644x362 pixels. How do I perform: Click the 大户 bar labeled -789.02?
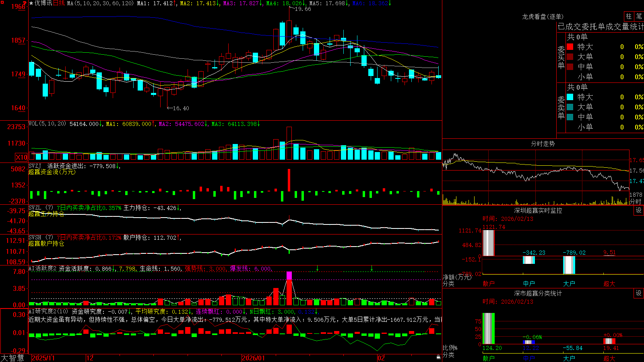[x=569, y=265]
